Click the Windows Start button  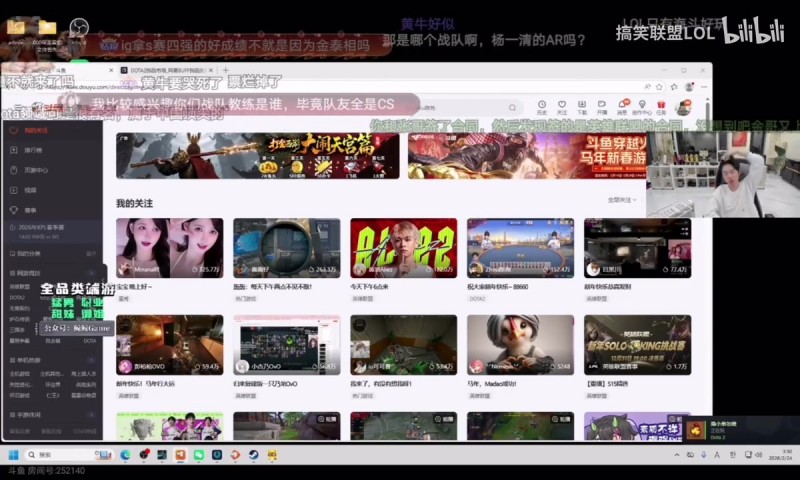[14, 454]
